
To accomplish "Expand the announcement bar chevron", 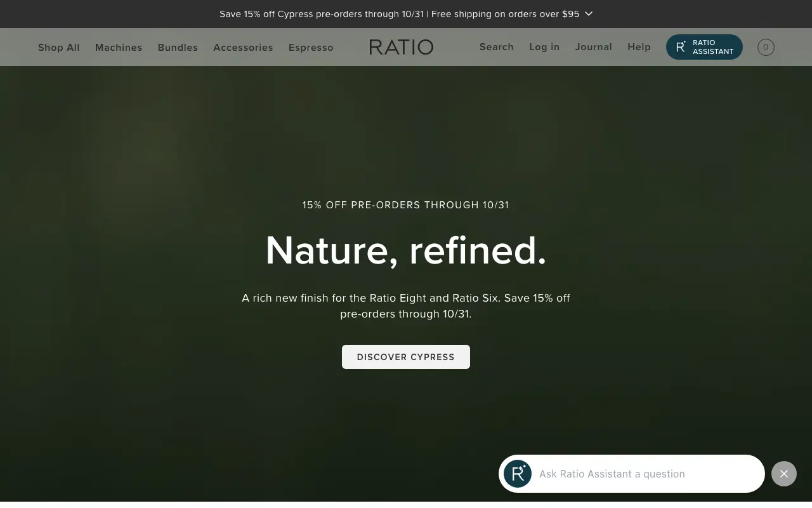I will click(x=589, y=14).
